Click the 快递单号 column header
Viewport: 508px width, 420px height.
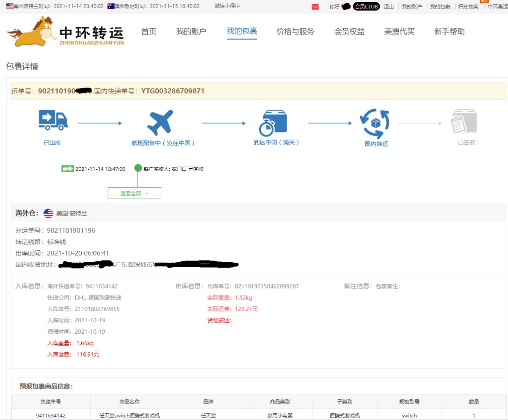[x=51, y=402]
